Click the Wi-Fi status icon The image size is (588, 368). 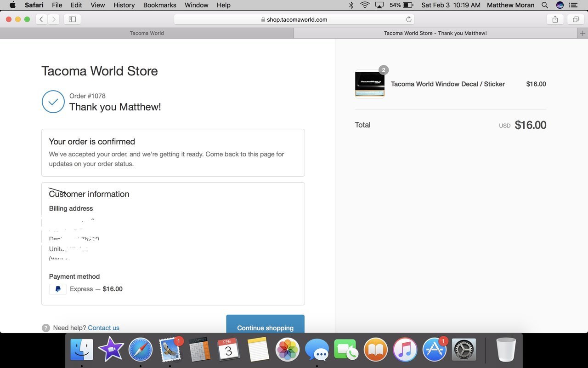pos(365,5)
